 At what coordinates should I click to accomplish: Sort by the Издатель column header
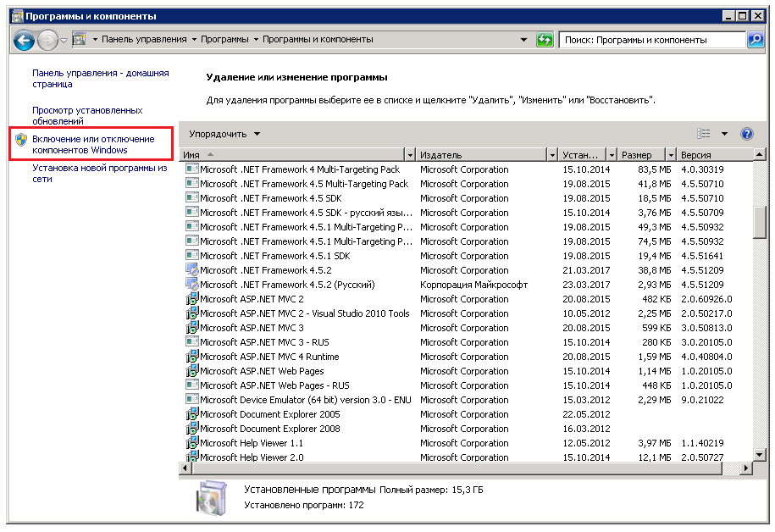tap(482, 155)
